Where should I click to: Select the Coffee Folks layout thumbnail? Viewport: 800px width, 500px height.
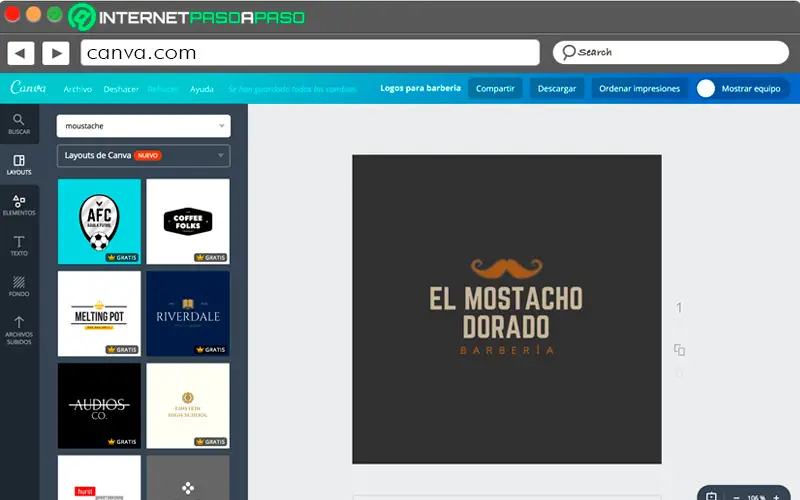pos(188,221)
